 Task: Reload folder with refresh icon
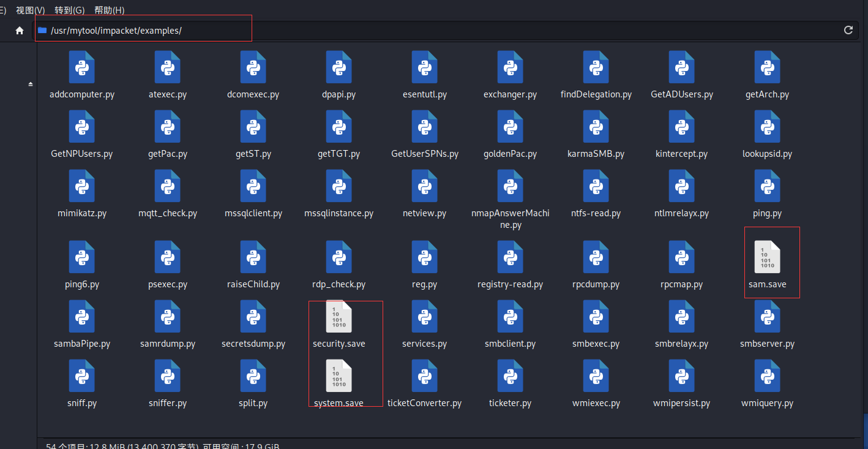(848, 30)
